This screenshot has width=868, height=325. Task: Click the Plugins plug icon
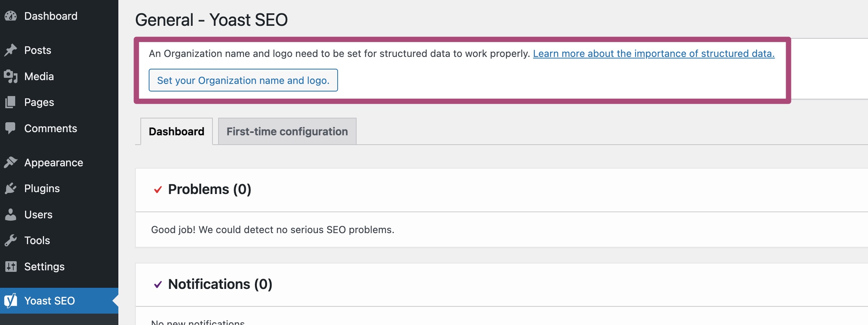11,188
